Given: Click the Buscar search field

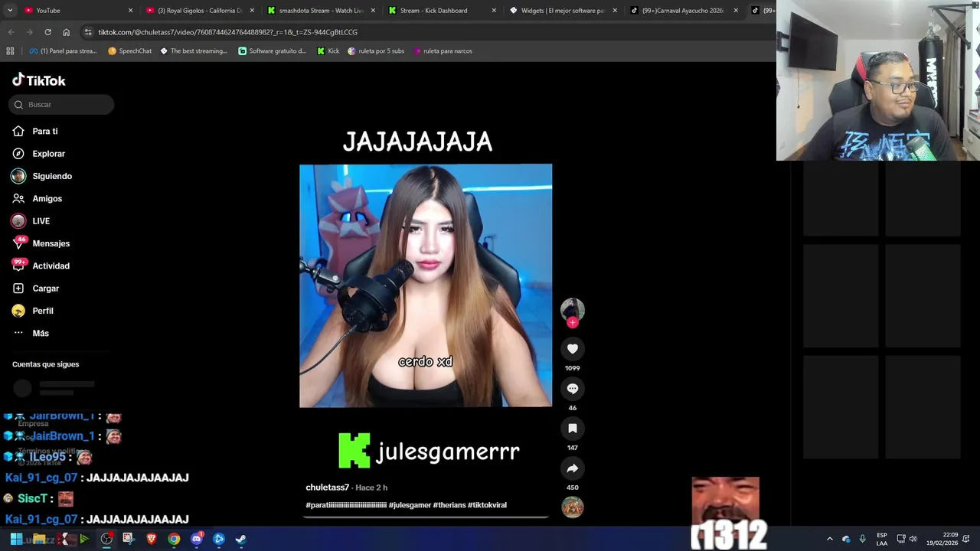Looking at the screenshot, I should coord(61,105).
